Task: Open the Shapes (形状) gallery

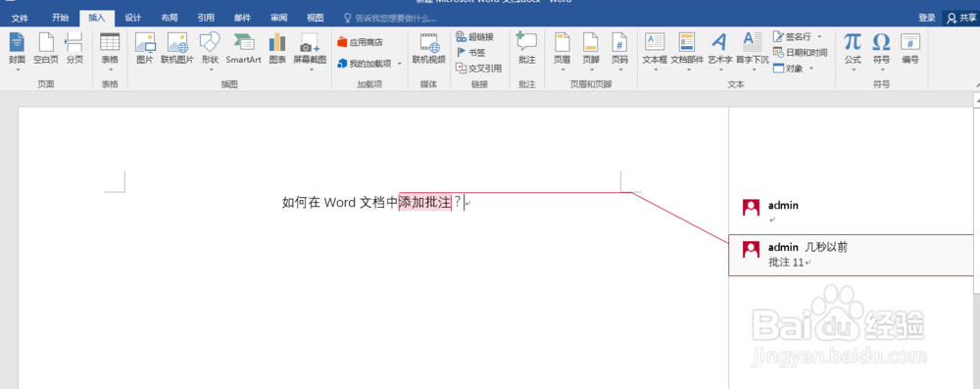Action: (210, 51)
